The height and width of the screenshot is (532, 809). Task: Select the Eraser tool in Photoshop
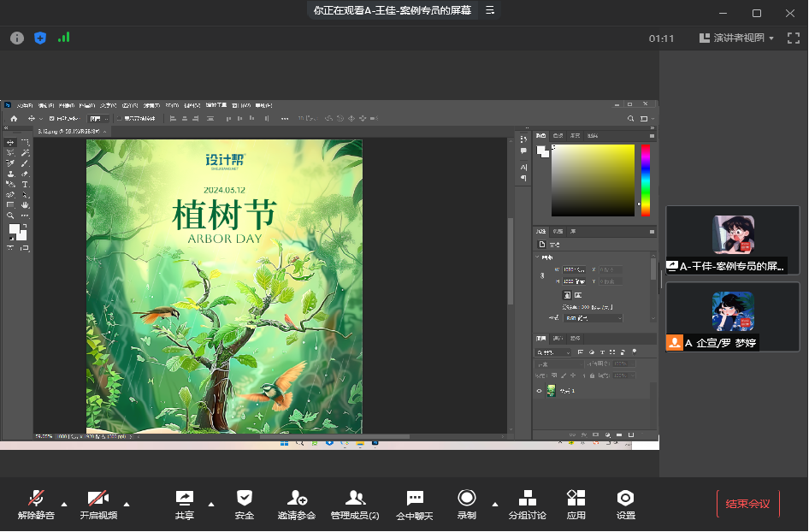coord(25,174)
